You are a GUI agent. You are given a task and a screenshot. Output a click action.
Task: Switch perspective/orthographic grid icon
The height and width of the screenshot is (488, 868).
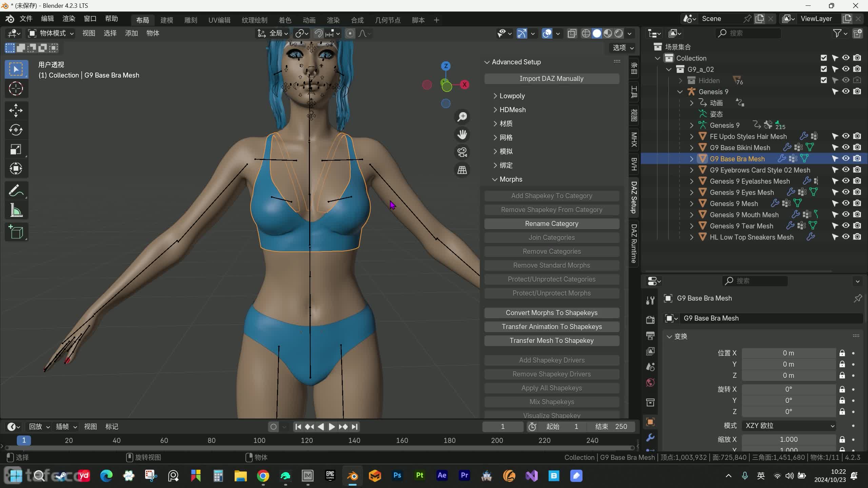(462, 170)
